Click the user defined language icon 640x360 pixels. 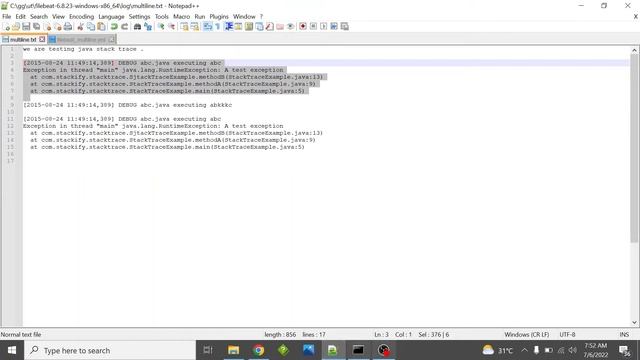(x=238, y=27)
